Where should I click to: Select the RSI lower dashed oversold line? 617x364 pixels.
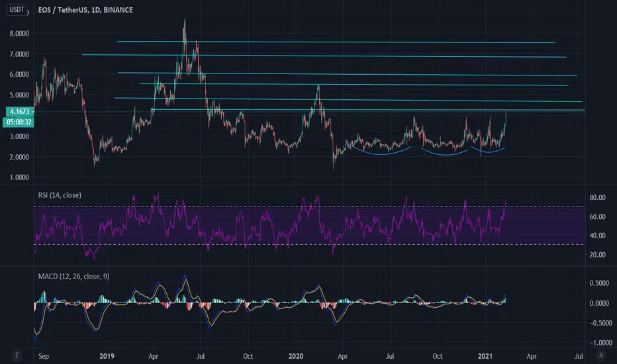pos(309,245)
